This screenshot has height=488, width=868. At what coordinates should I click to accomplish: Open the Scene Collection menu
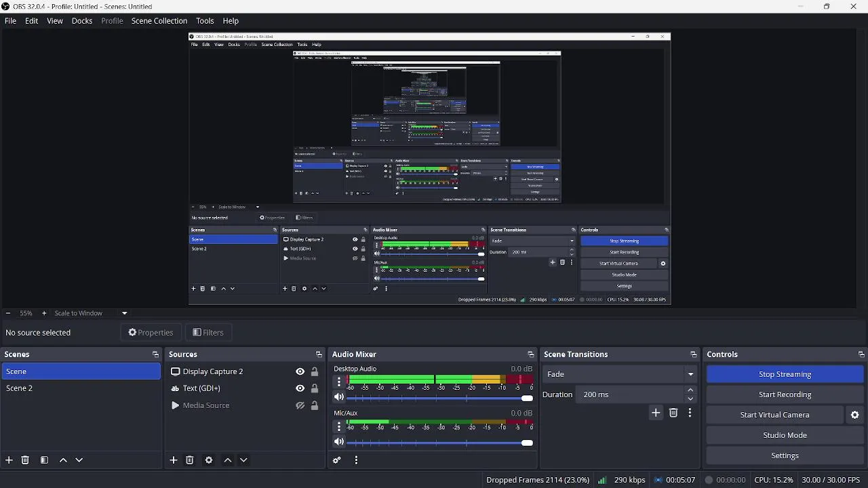[x=159, y=21]
